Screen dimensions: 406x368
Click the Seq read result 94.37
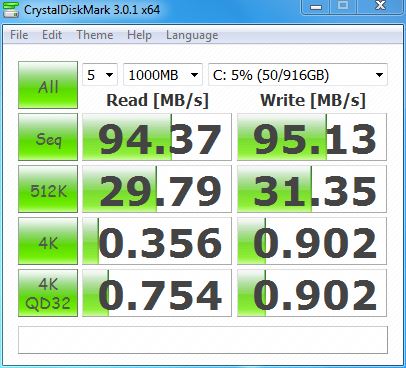[x=157, y=137]
